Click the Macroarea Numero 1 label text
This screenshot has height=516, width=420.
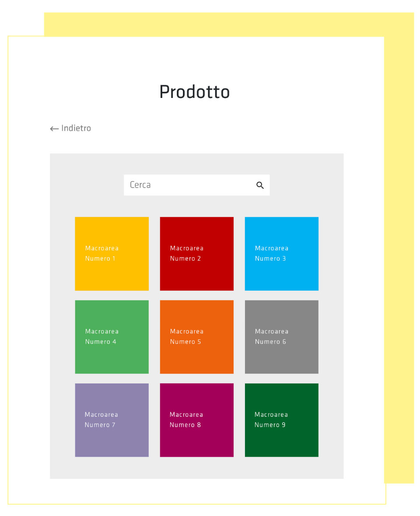pyautogui.click(x=101, y=253)
